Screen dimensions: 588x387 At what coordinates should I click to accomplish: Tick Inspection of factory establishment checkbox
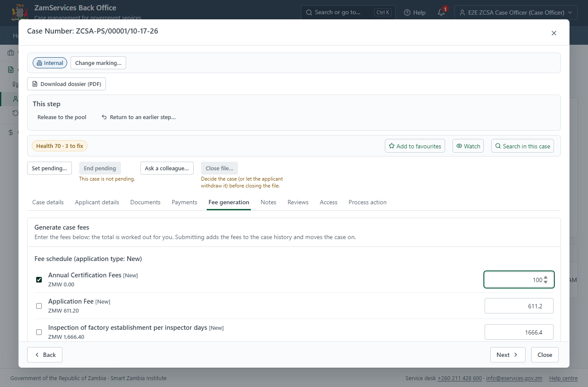click(39, 332)
